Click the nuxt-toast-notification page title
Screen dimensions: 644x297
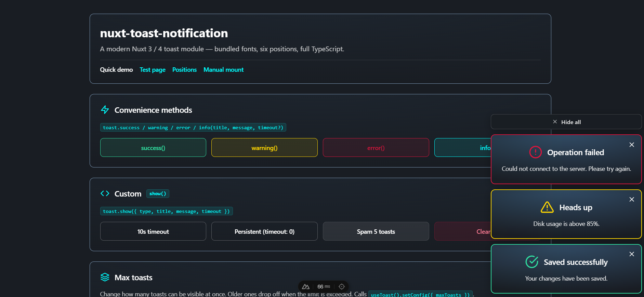[x=164, y=33]
